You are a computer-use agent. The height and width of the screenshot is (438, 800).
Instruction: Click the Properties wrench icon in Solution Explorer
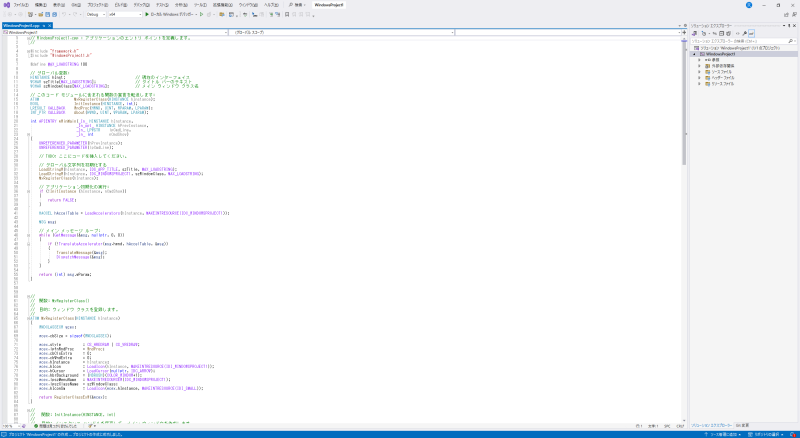click(x=744, y=33)
